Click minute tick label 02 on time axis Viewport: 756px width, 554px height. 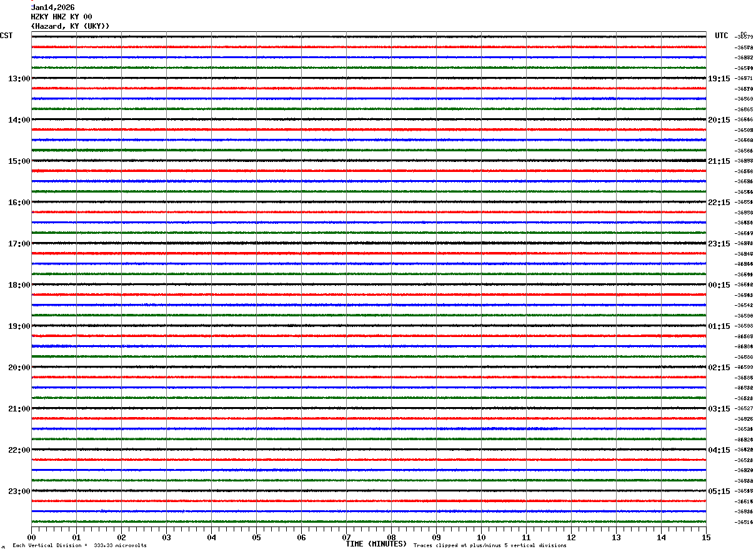pyautogui.click(x=122, y=537)
